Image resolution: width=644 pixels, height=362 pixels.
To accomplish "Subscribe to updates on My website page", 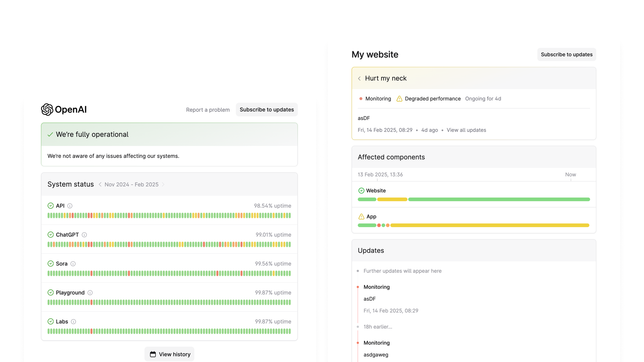I will (x=567, y=54).
